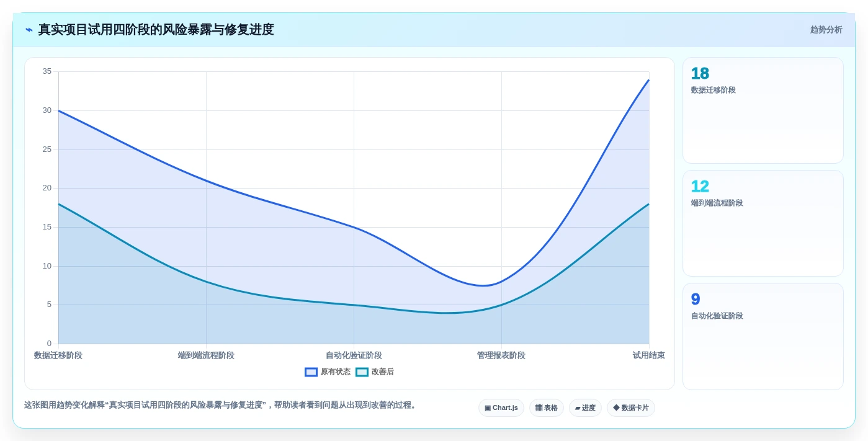Toggle the 原有状态 legend item

pyautogui.click(x=328, y=372)
